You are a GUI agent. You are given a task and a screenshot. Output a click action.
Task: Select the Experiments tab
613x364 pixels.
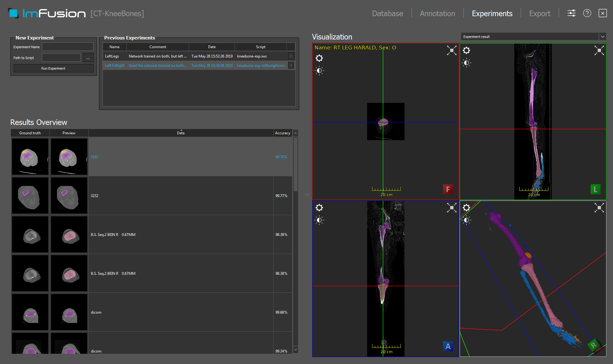pos(492,13)
